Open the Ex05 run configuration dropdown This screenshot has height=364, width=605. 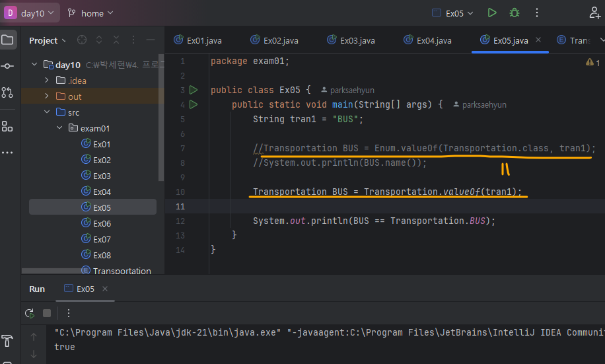tap(455, 13)
